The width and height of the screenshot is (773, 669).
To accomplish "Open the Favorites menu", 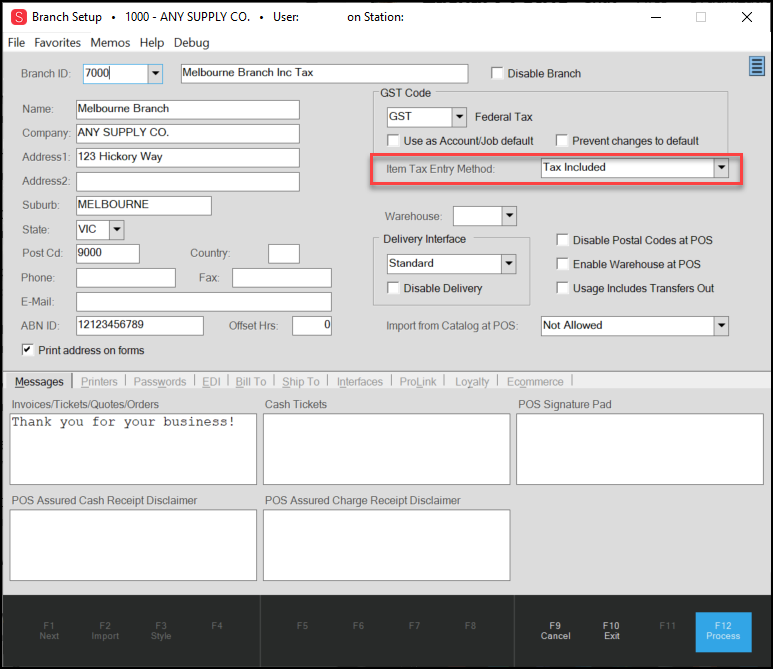I will click(x=57, y=42).
